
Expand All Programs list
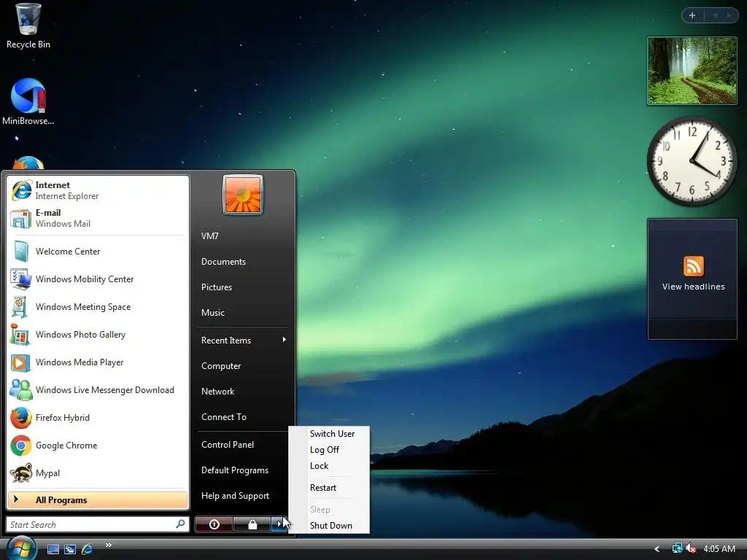98,500
